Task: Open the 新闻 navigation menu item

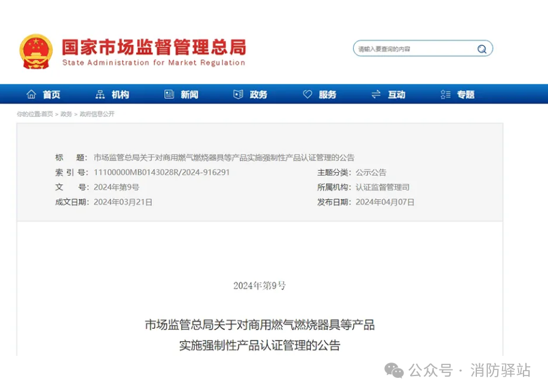Action: pos(189,94)
